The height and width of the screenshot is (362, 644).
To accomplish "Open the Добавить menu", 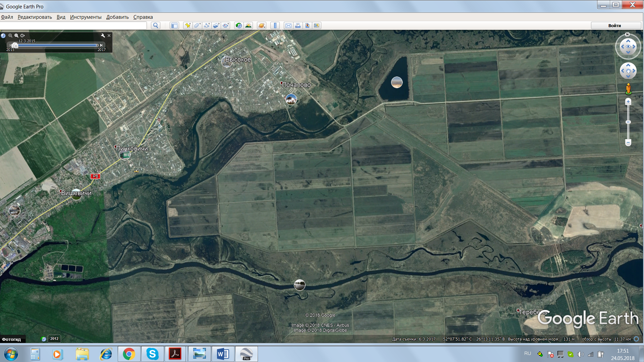I will tap(117, 17).
